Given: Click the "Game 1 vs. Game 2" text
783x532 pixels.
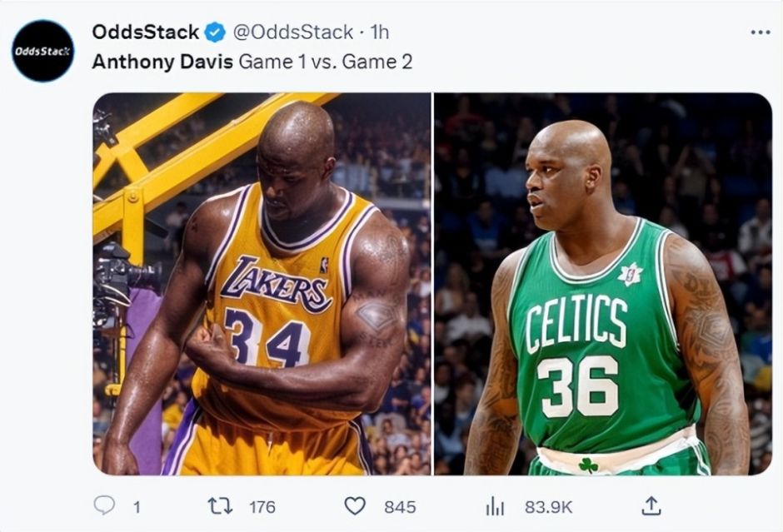Looking at the screenshot, I should (326, 62).
